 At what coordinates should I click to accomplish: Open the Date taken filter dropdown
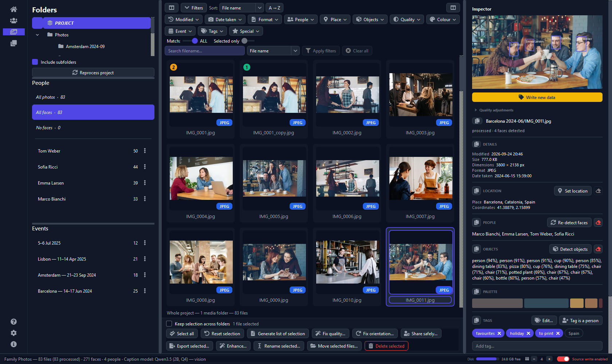[225, 19]
